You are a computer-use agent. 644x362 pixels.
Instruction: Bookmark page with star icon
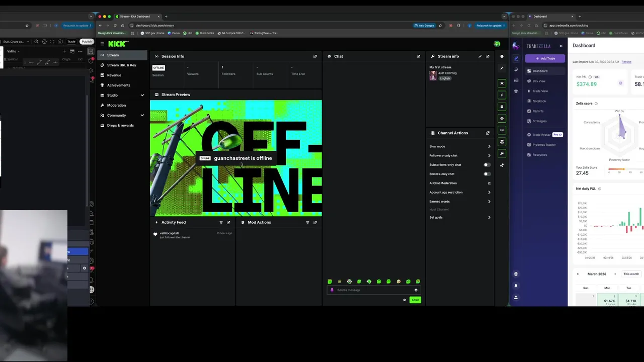[x=440, y=25]
